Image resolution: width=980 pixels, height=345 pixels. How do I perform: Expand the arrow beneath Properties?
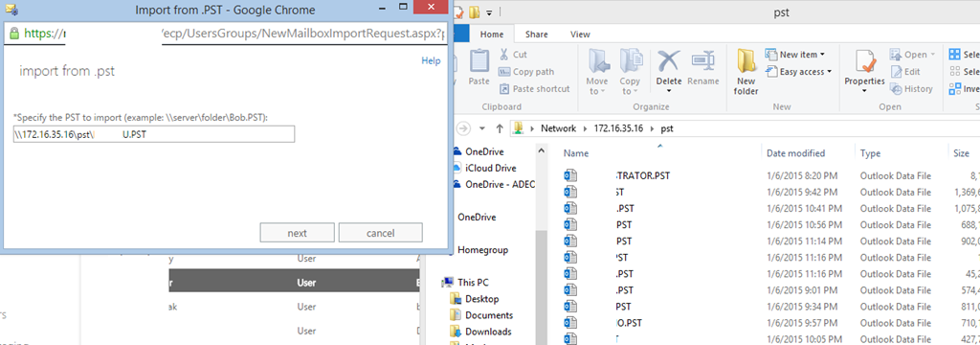(x=865, y=91)
